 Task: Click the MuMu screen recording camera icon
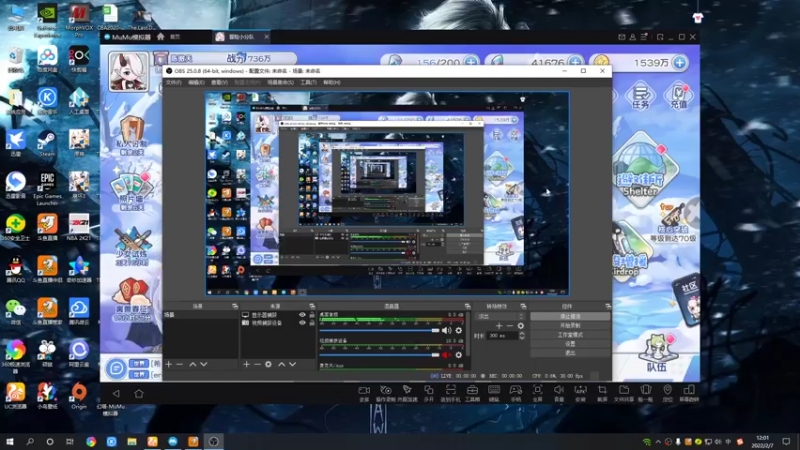pos(364,392)
